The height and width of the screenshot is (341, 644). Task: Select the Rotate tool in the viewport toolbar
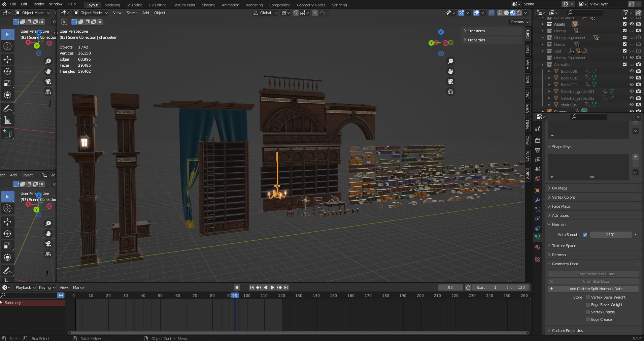point(7,71)
